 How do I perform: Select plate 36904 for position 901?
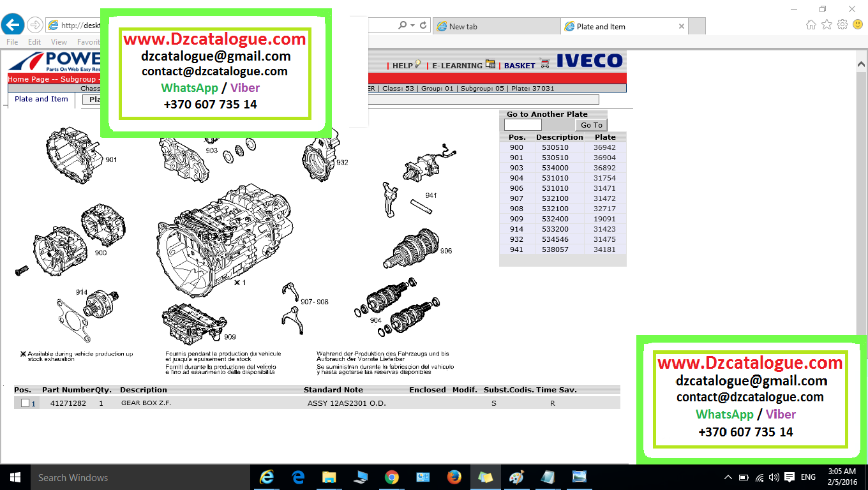pyautogui.click(x=604, y=158)
